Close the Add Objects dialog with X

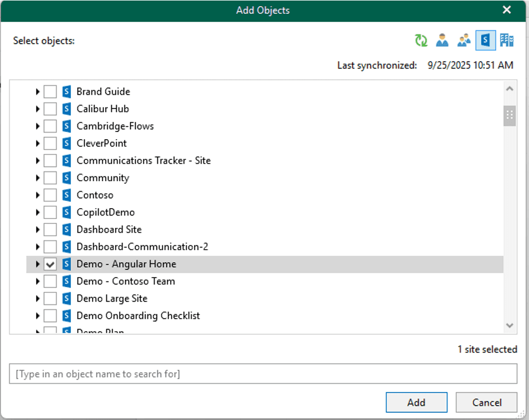pos(507,9)
